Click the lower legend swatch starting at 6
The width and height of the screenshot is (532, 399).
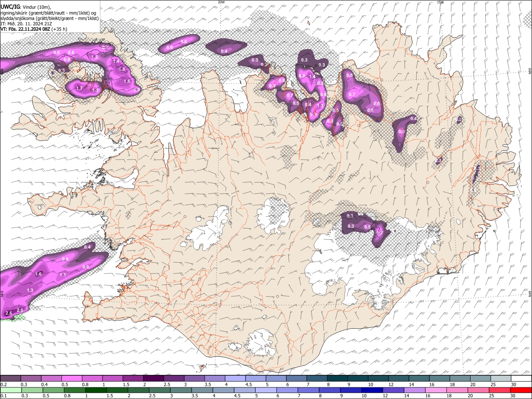point(287,390)
